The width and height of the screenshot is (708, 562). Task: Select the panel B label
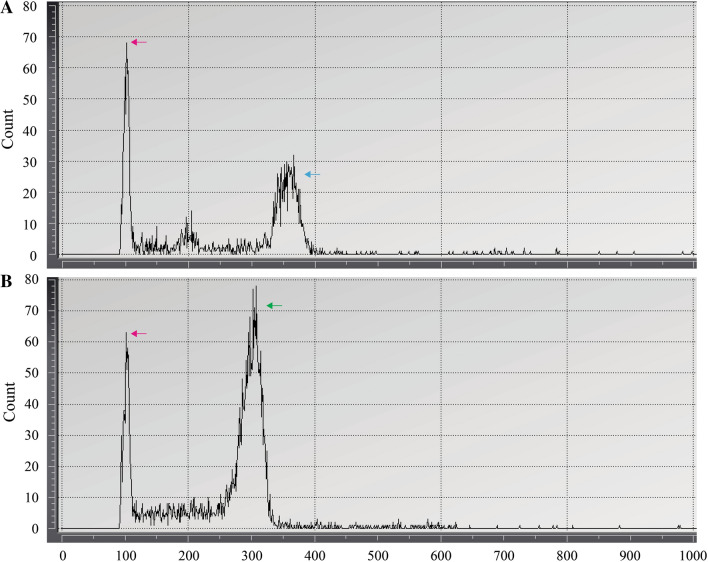[x=8, y=281]
